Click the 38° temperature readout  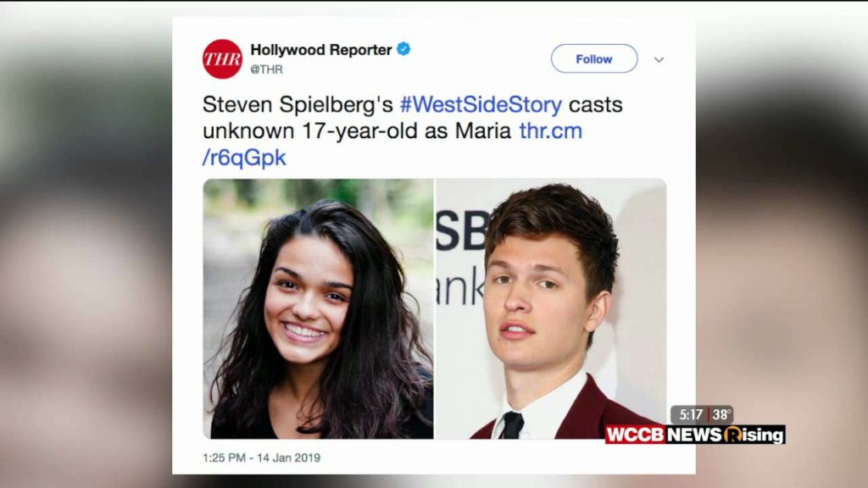pyautogui.click(x=722, y=414)
